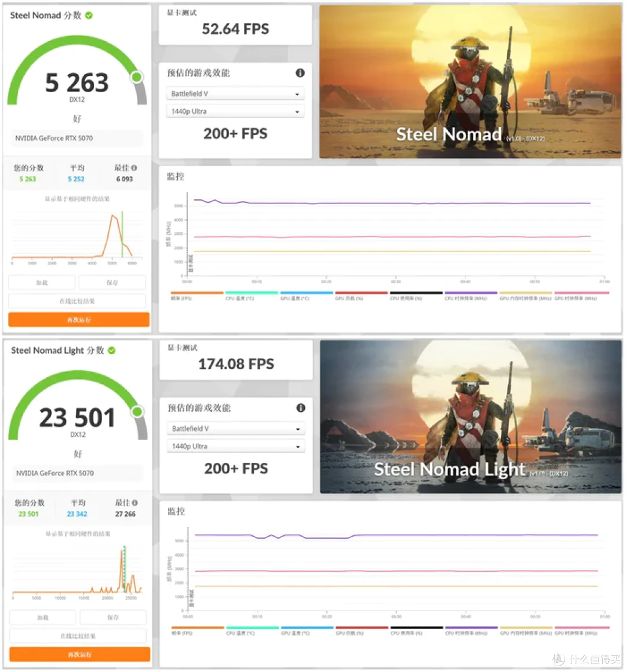The image size is (626, 672).
Task: Click the average score 23 342
Action: [x=77, y=514]
